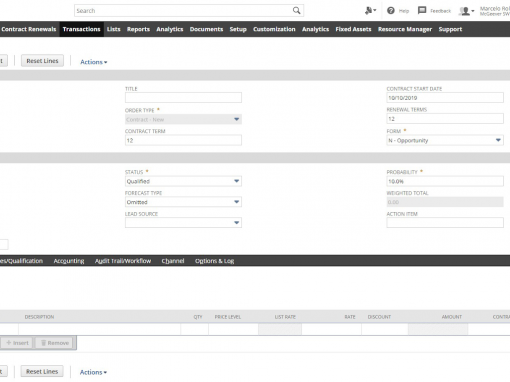Screen dimensions: 510x382
Task: Click the Rate cell in the item line
Action: click(332, 329)
